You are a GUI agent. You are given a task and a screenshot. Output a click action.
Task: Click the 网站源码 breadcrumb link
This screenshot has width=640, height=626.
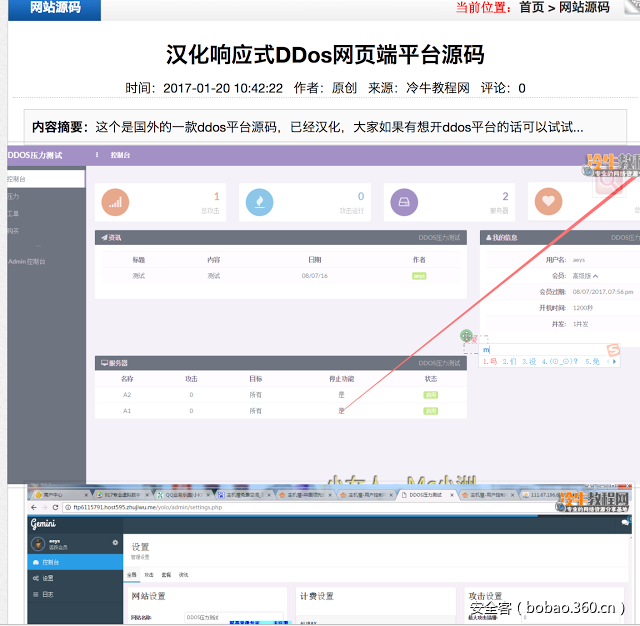click(584, 7)
